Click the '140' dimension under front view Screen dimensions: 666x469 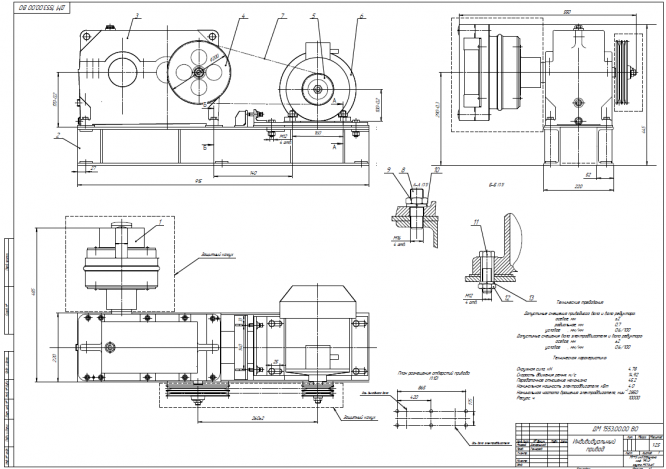(254, 173)
